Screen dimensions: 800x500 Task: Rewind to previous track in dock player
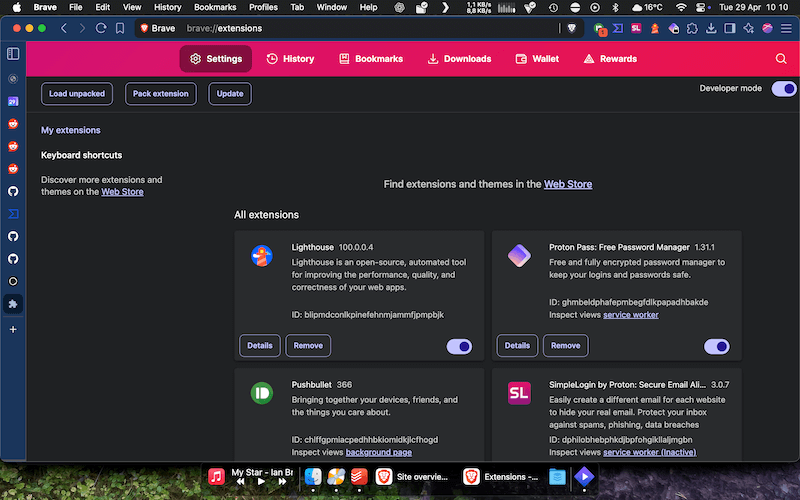pyautogui.click(x=240, y=481)
